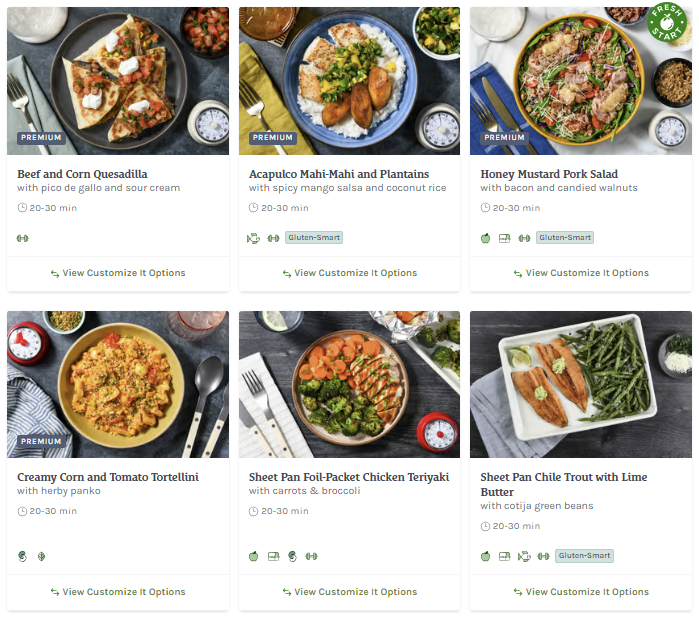View Customize It Options for Creamy Corn Tortellini

(x=118, y=592)
